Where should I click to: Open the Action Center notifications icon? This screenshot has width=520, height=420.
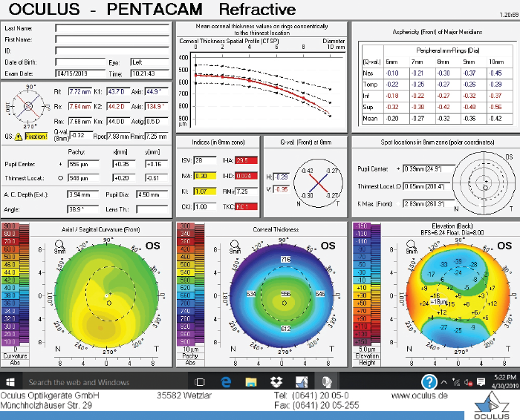pos(481,382)
